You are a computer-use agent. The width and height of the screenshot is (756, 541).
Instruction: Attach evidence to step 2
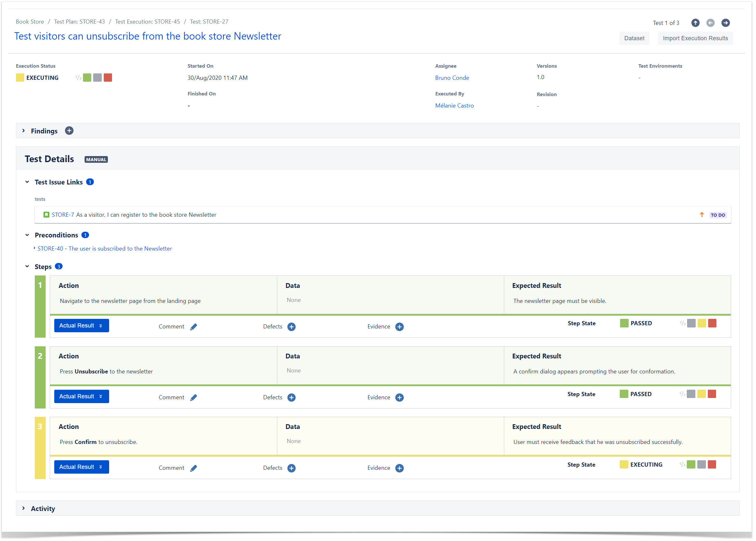[x=399, y=397]
